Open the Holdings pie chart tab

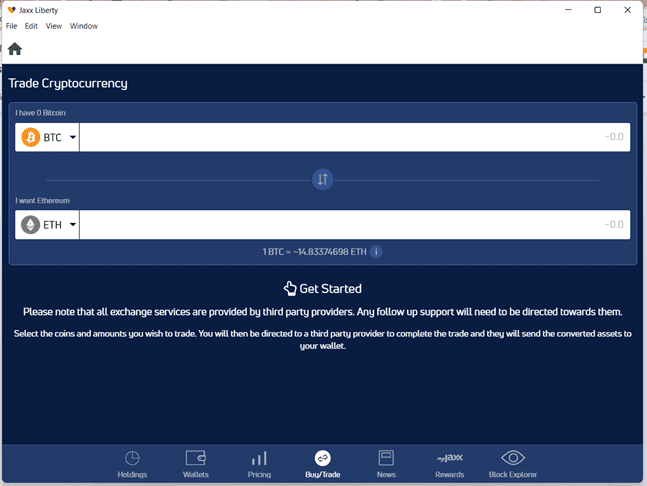point(132,464)
